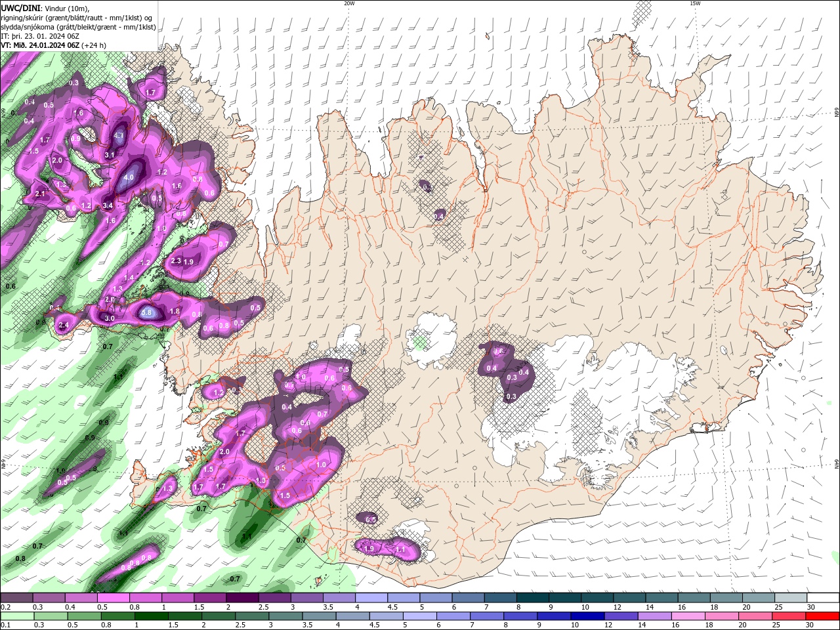Screen dimensions: 840x630
Task: Click dark teal swatch between 8 and 9, snow scale
Action: (533, 598)
